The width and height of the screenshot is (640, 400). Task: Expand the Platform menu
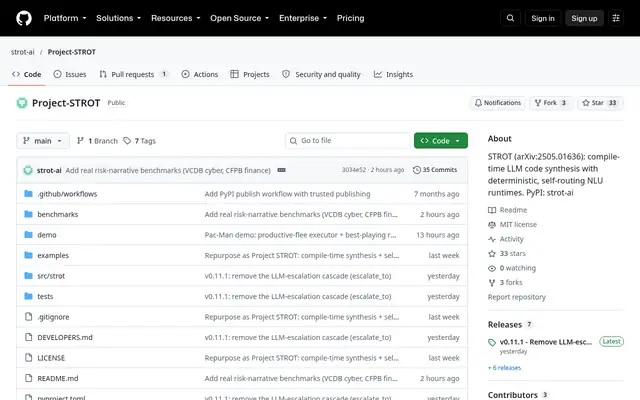click(x=65, y=18)
